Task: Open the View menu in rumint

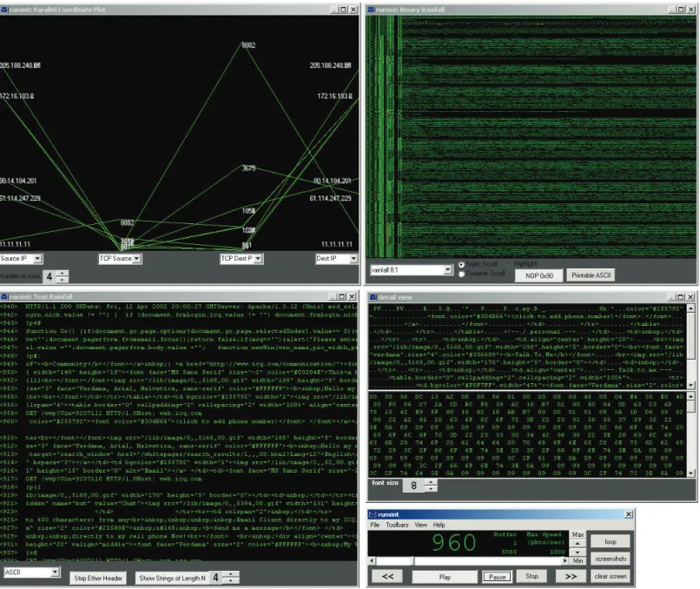Action: (x=420, y=525)
